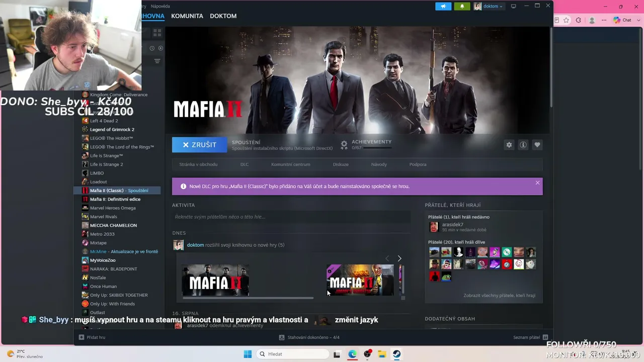
Task: Select Metro 2033 in library
Action: (x=102, y=234)
